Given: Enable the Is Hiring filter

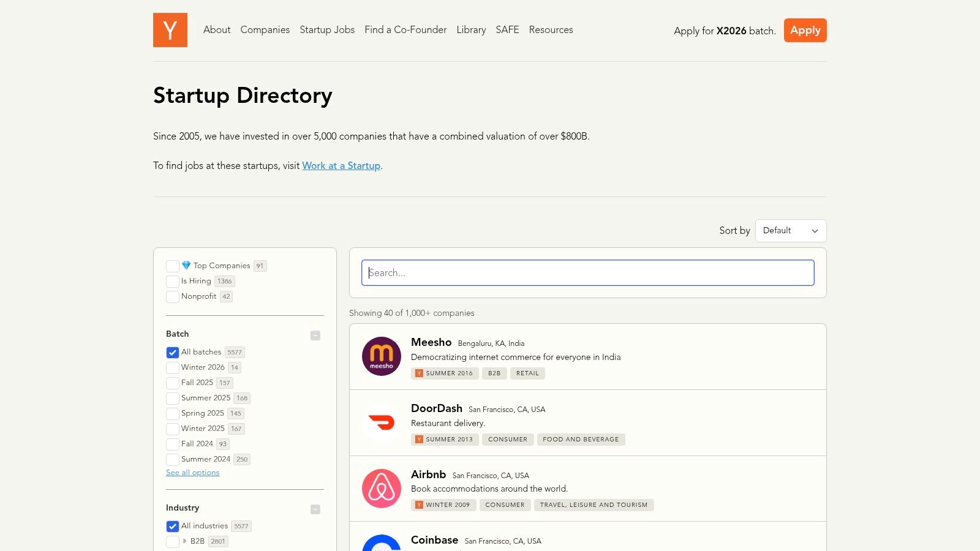Looking at the screenshot, I should (x=172, y=282).
